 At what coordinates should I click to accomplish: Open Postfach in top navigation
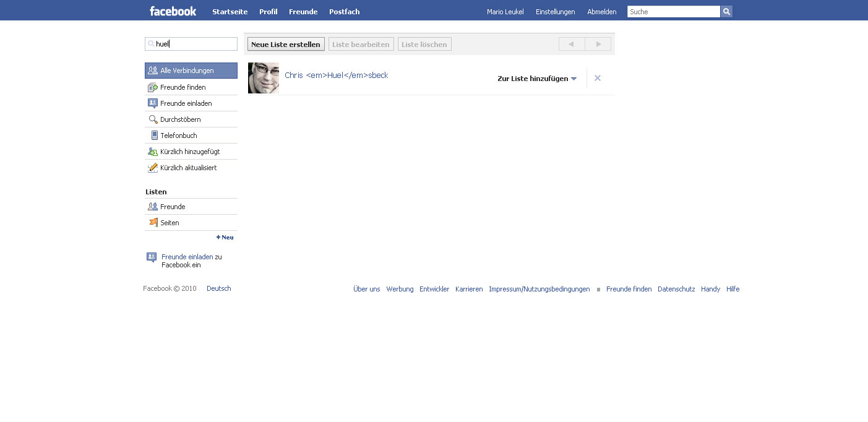[345, 12]
